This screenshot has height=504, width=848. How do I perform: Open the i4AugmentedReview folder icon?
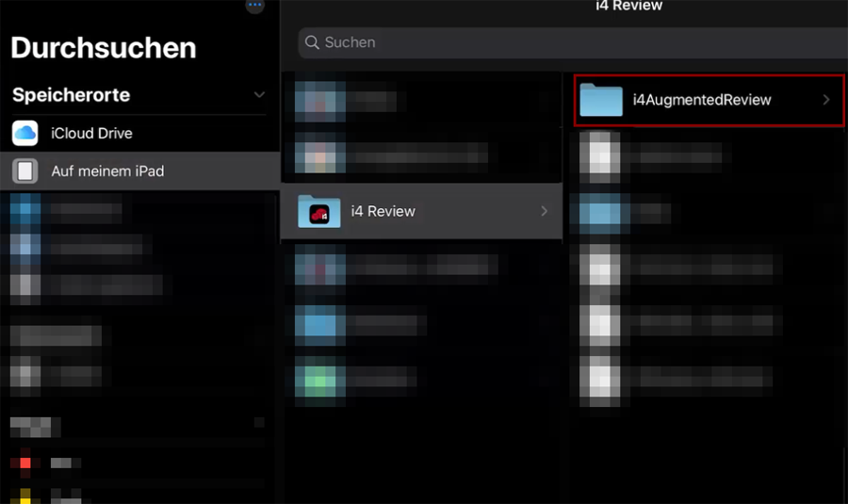coord(601,100)
